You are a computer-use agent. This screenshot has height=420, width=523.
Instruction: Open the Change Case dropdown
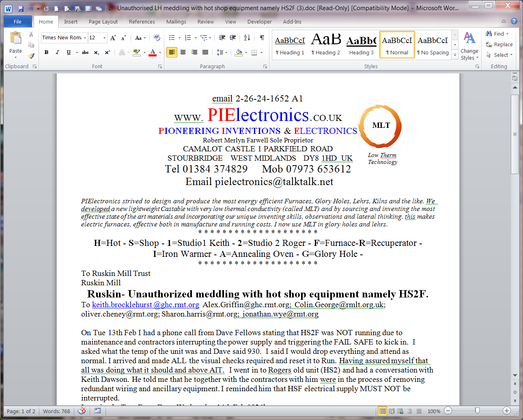tap(140, 38)
